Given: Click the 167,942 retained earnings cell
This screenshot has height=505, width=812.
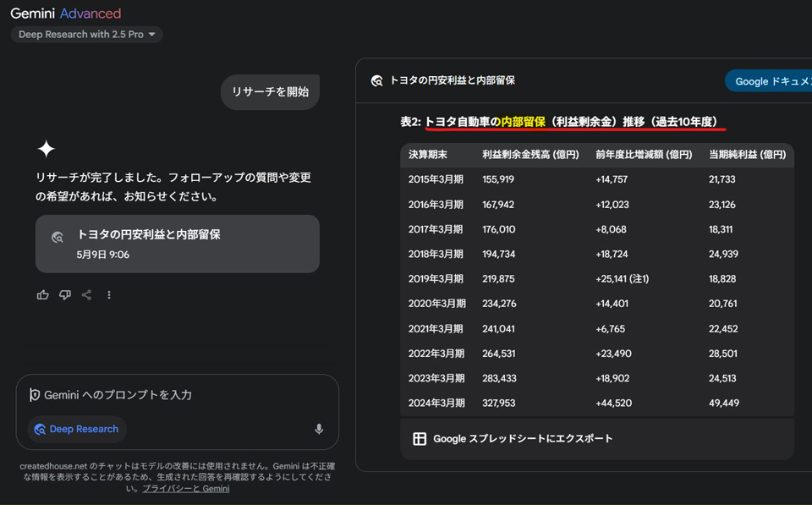Looking at the screenshot, I should pos(498,205).
